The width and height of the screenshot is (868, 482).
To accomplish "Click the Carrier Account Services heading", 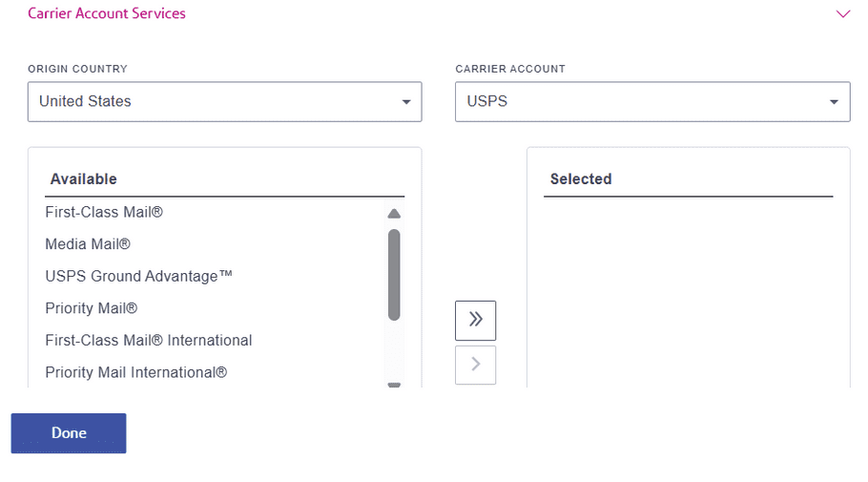I will click(107, 14).
